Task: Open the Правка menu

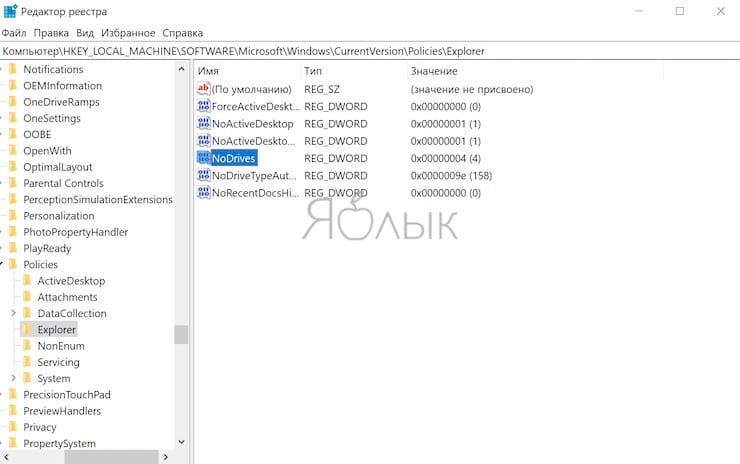Action: tap(51, 33)
